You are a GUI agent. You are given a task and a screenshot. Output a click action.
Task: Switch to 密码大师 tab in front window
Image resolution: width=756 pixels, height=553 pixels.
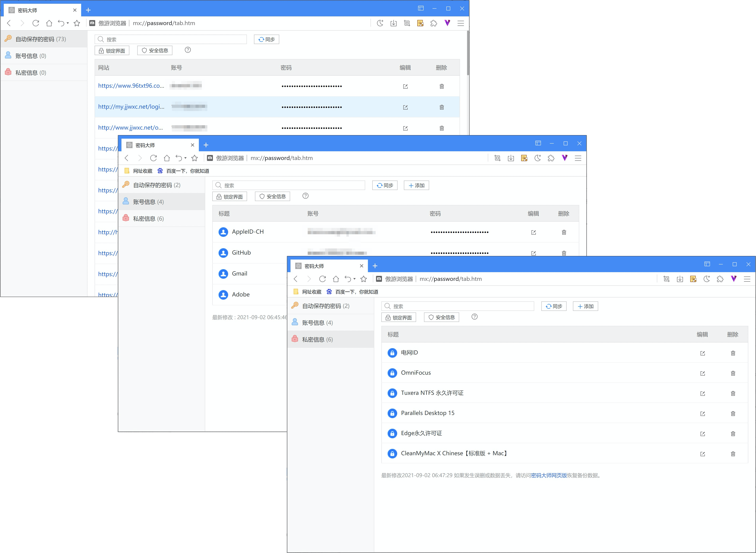pos(329,266)
